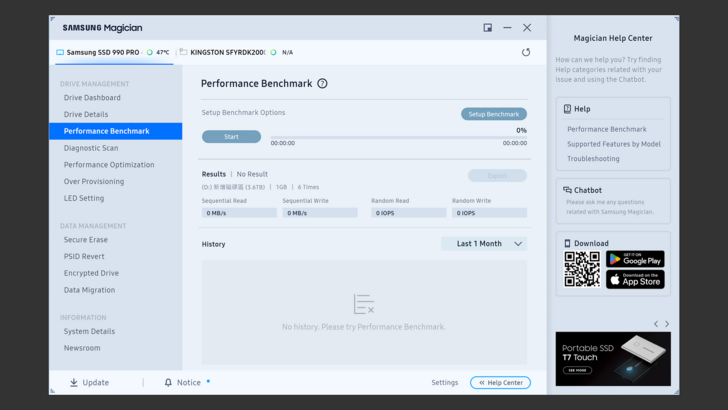Open the Performance Benchmark help question icon
Screen dimensions: 728x410
click(x=322, y=84)
